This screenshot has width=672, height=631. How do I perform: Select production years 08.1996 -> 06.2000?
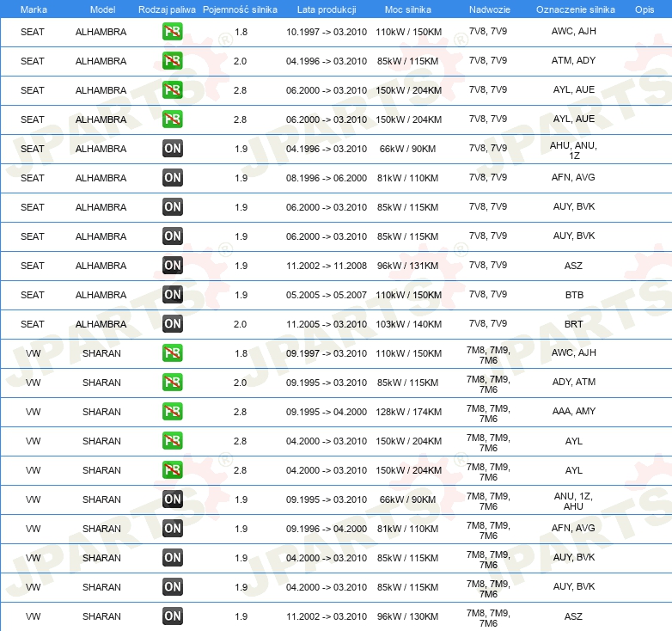coord(327,178)
